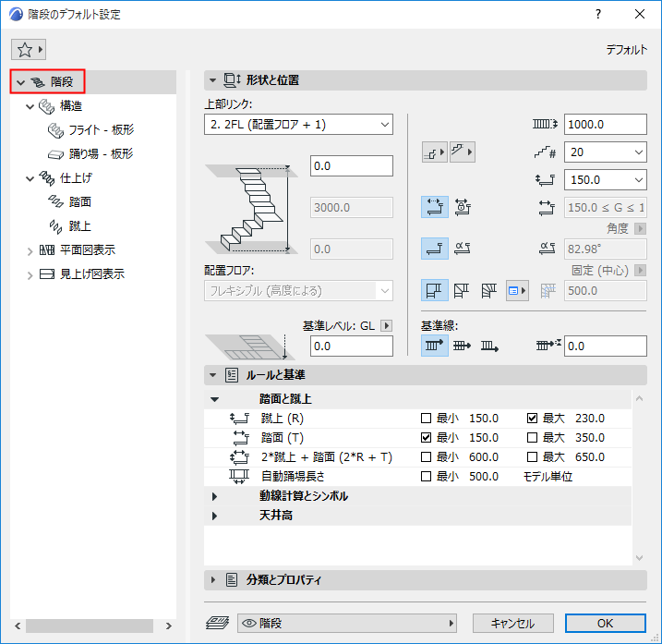Viewport: 662px width, 644px height.
Task: Select the locked going padlock icon
Action: pos(463,207)
